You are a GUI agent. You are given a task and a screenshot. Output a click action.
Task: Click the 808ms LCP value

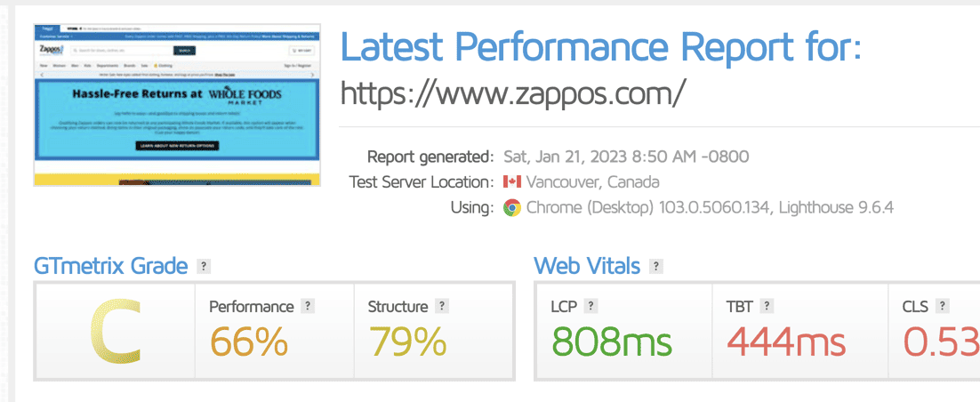(612, 342)
